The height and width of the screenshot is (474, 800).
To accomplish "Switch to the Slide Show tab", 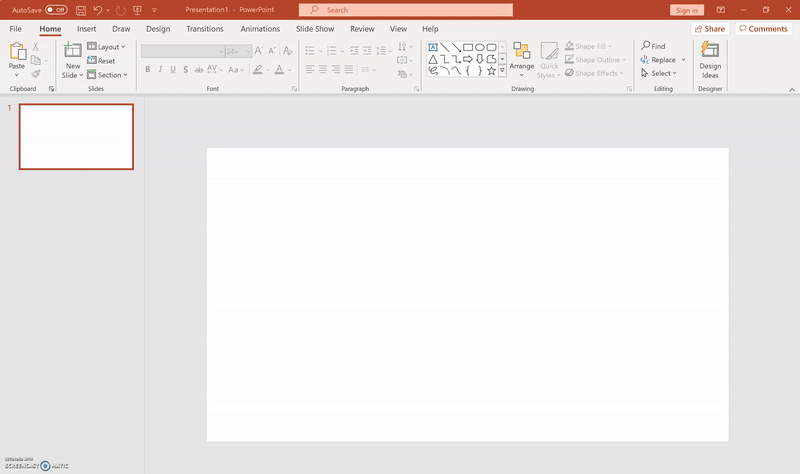I will coord(315,29).
